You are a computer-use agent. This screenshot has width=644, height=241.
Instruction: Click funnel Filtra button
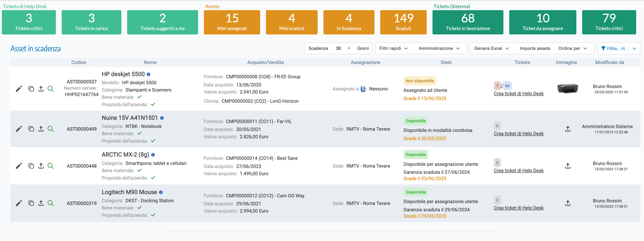point(613,48)
